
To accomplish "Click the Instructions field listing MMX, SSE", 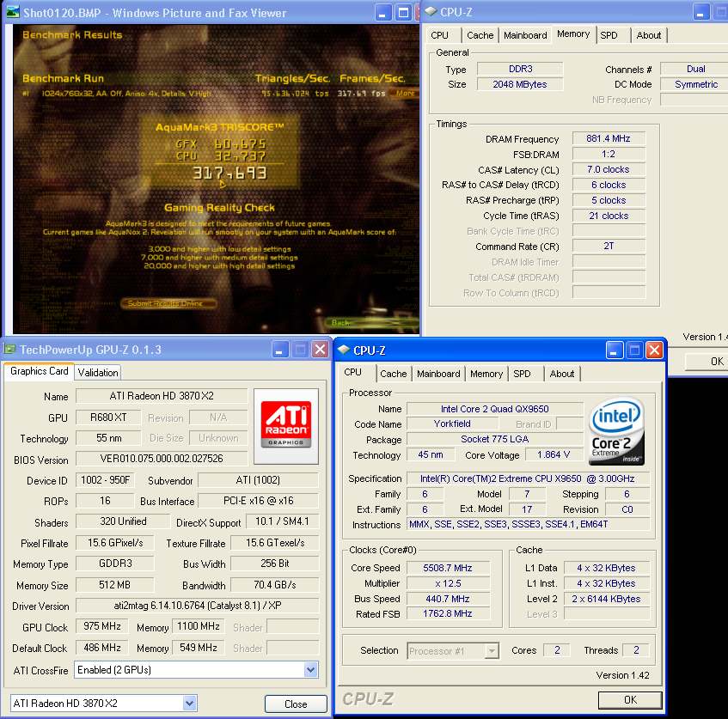I will click(x=528, y=525).
